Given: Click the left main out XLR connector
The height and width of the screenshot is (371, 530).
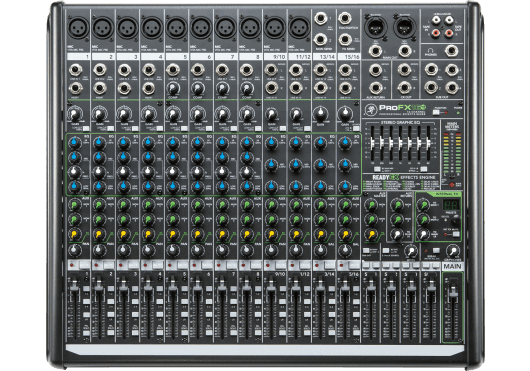Looking at the screenshot, I should tap(376, 27).
